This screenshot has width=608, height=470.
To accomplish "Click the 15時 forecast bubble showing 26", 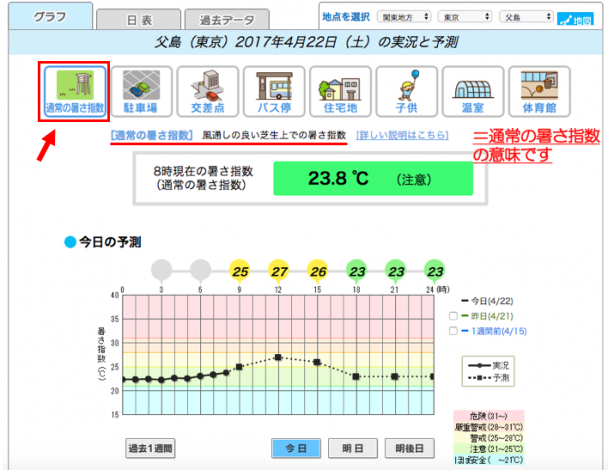I will pyautogui.click(x=318, y=271).
